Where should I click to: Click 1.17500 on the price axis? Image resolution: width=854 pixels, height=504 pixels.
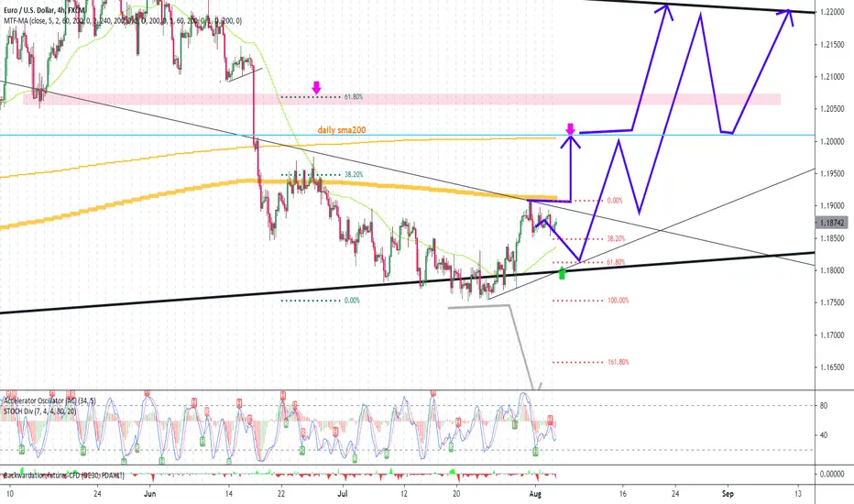(x=832, y=302)
